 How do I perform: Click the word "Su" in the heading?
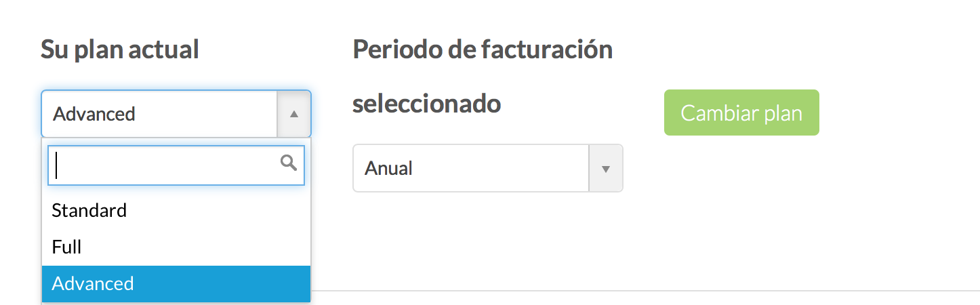pyautogui.click(x=55, y=49)
